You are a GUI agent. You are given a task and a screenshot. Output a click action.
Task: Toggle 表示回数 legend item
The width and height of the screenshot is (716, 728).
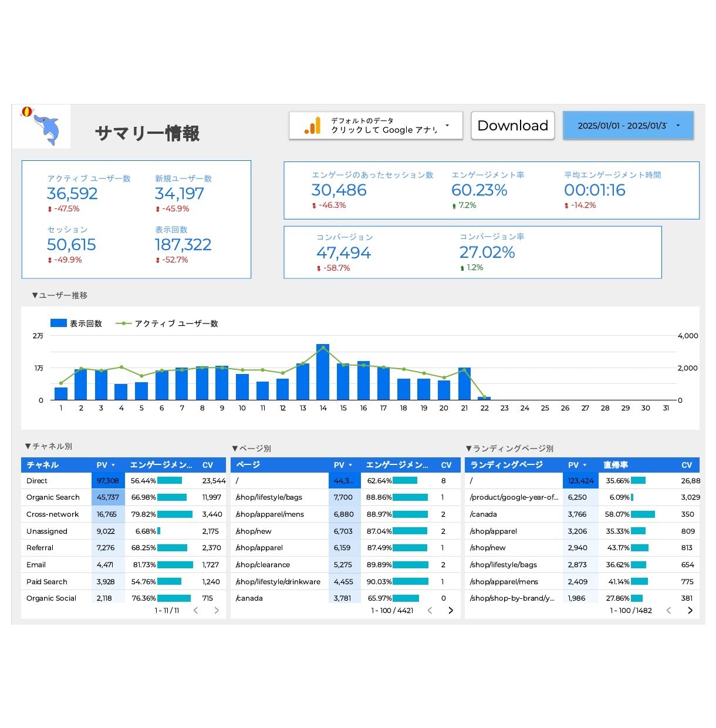76,323
